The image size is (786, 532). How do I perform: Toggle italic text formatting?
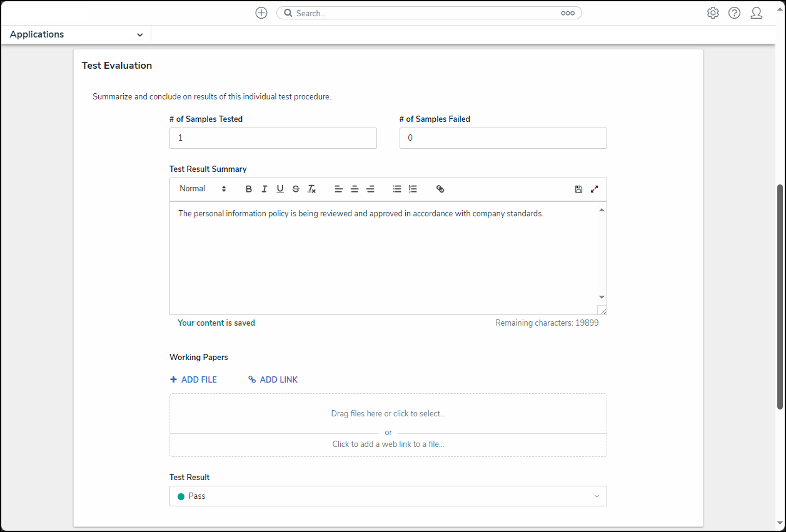point(265,189)
